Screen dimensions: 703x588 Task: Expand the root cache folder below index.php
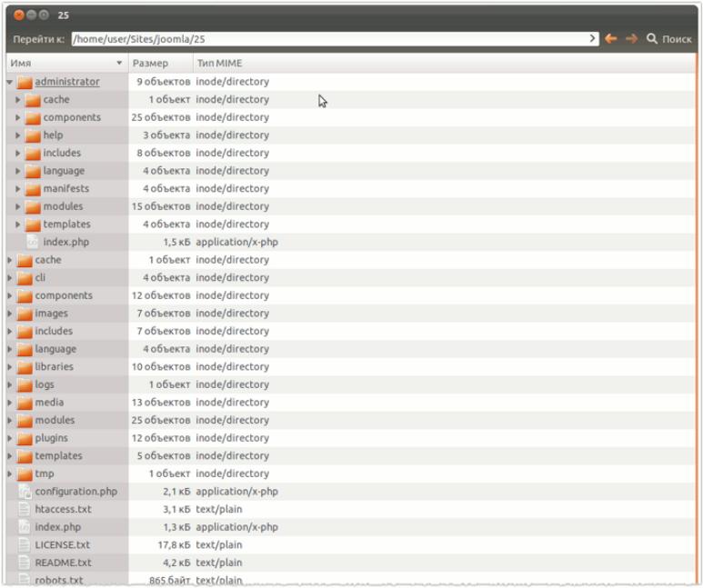pyautogui.click(x=9, y=260)
